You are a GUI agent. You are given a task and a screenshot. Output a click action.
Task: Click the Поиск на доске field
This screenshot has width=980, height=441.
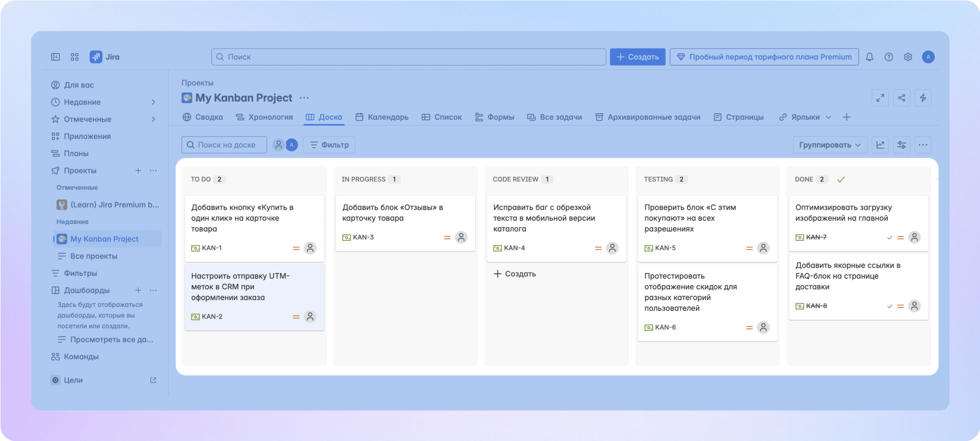coord(224,145)
